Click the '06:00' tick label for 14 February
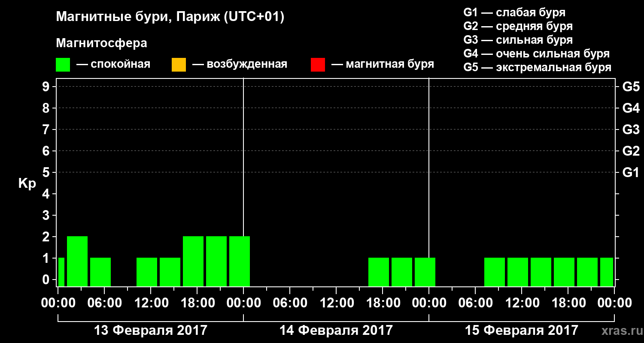The image size is (644, 343). pos(290,303)
